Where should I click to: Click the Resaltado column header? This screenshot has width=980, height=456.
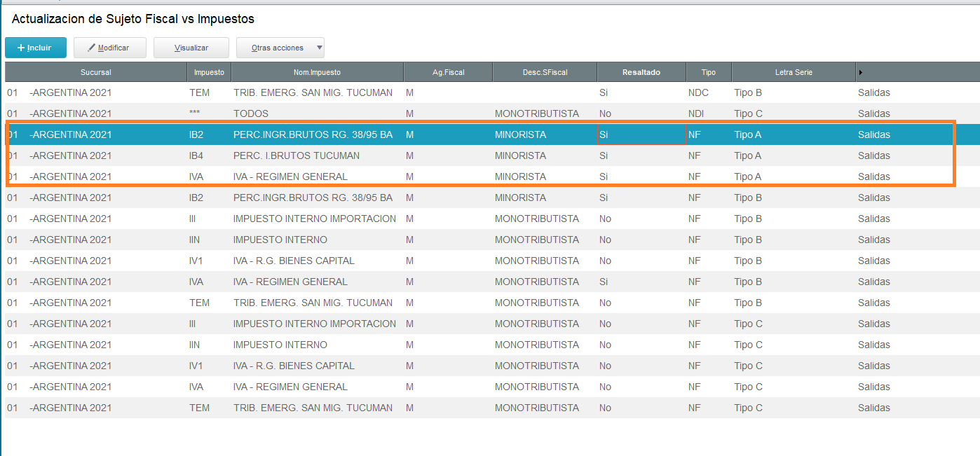641,72
